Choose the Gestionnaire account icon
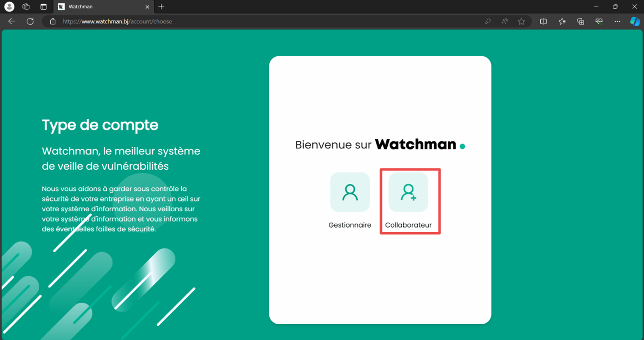 coord(350,192)
